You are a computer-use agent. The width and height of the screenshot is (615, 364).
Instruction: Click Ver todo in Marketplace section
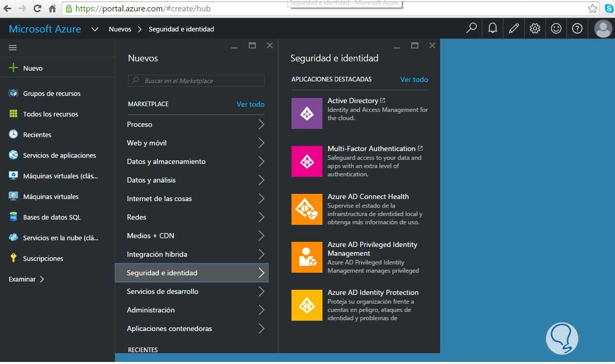point(250,104)
